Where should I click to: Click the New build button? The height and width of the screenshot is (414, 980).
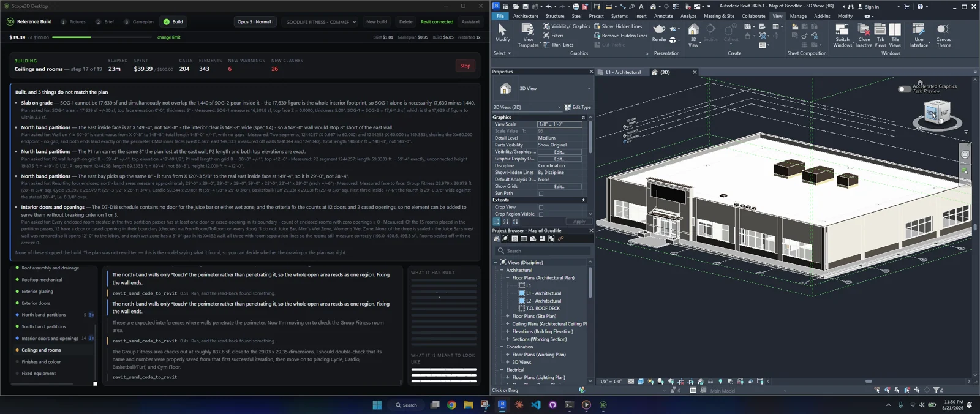377,22
